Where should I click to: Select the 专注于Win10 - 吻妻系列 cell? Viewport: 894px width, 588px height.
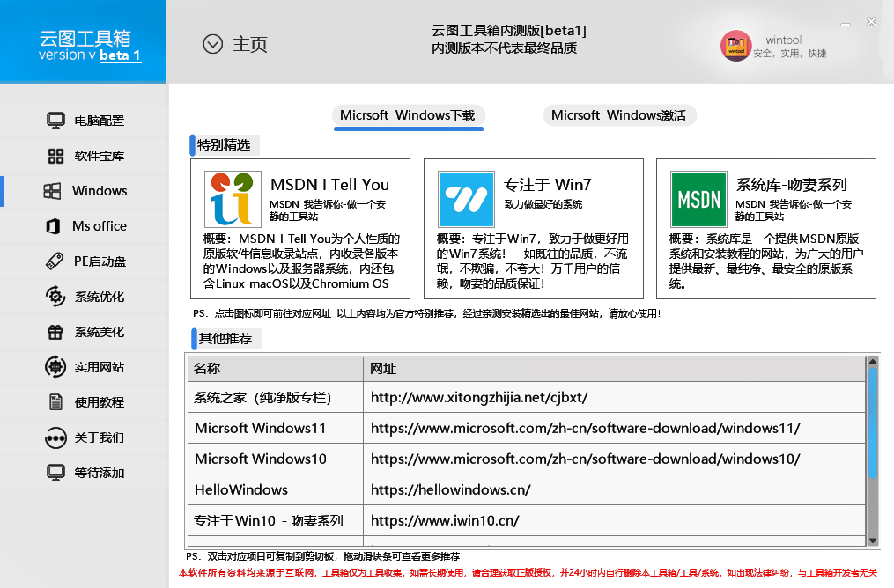tap(276, 520)
